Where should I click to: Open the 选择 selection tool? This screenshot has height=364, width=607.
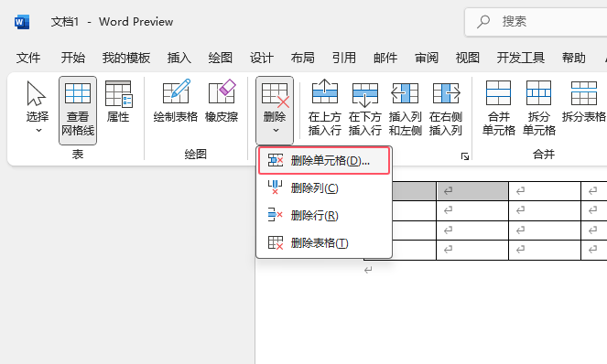38,106
